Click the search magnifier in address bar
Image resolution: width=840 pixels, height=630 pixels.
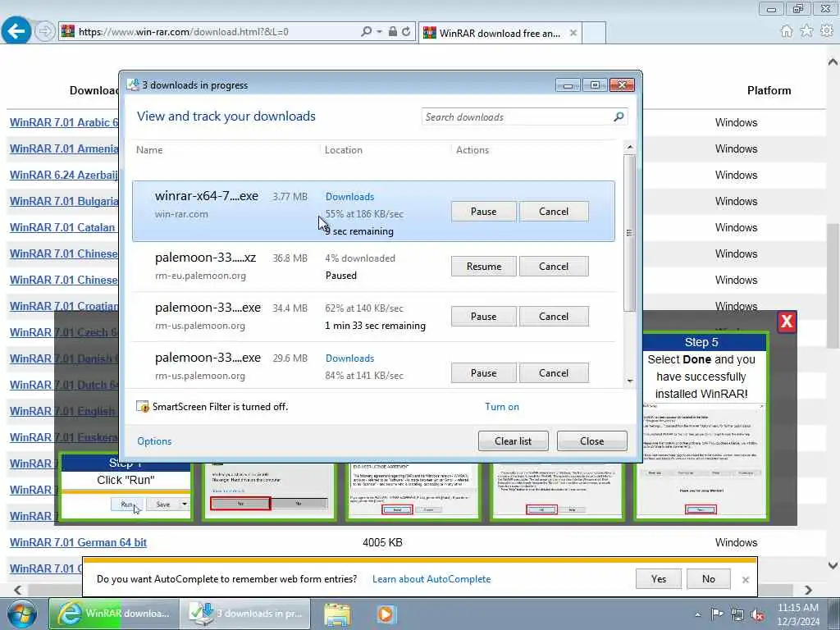tap(366, 32)
